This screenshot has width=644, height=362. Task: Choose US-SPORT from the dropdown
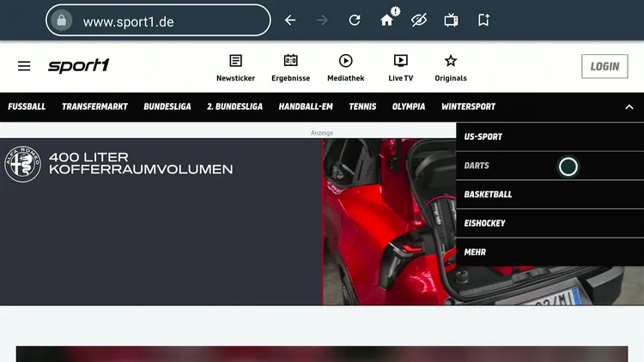(550, 136)
